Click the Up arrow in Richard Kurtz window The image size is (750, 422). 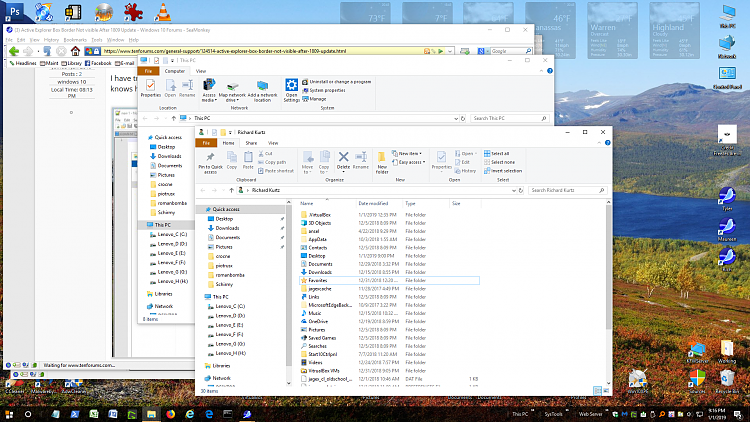point(232,190)
